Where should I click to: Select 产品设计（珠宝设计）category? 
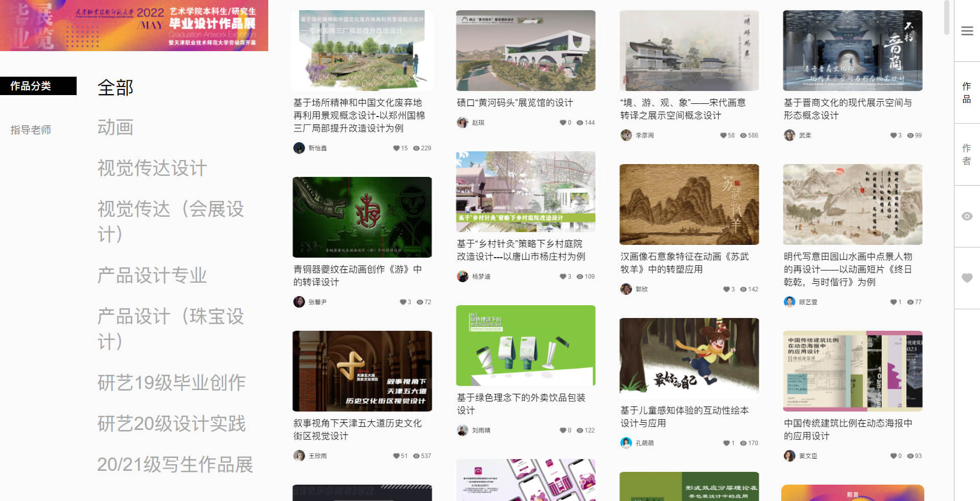pos(171,329)
